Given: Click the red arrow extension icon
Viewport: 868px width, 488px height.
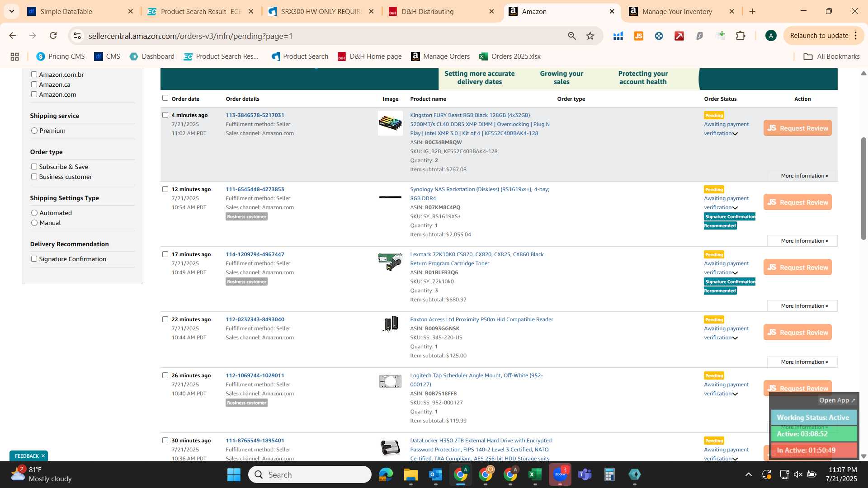Looking at the screenshot, I should click(679, 36).
